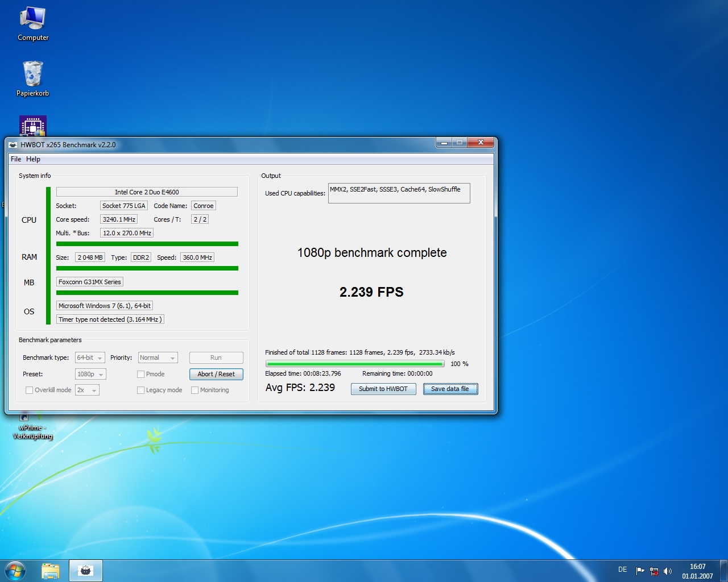
Task: Open the Computer desktop icon
Action: 33,24
